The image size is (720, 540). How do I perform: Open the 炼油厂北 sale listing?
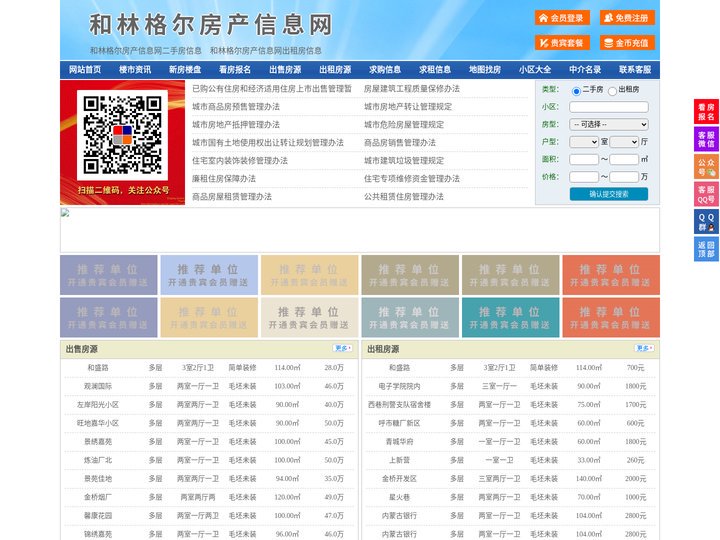point(98,460)
